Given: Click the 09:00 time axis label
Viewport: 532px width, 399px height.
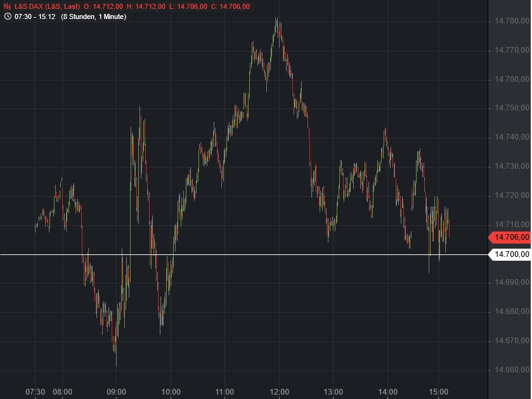Looking at the screenshot, I should [x=116, y=392].
